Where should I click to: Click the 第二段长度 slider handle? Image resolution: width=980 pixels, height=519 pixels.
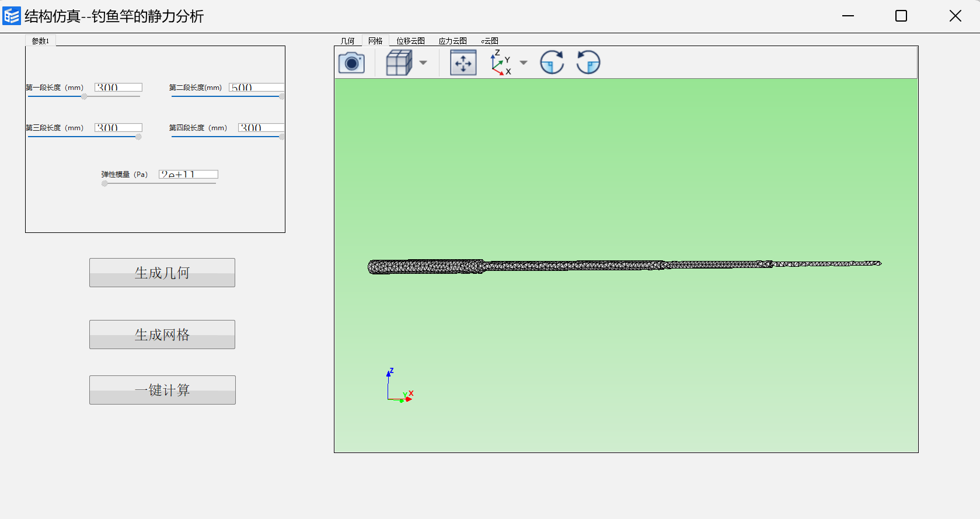coord(282,97)
